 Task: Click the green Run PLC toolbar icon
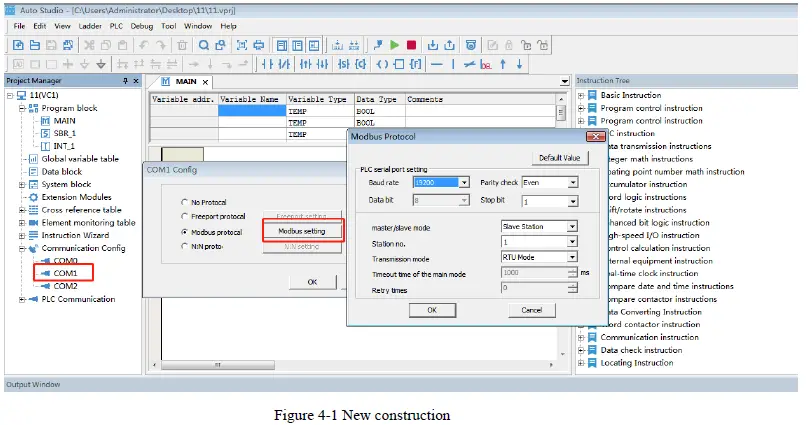tap(395, 45)
